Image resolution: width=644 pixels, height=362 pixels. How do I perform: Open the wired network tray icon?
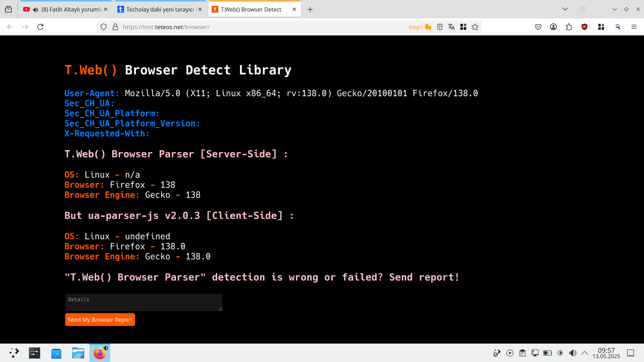535,353
